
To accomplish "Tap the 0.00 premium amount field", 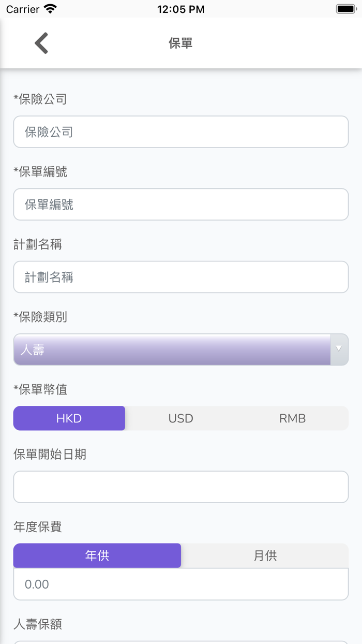I will pyautogui.click(x=180, y=584).
